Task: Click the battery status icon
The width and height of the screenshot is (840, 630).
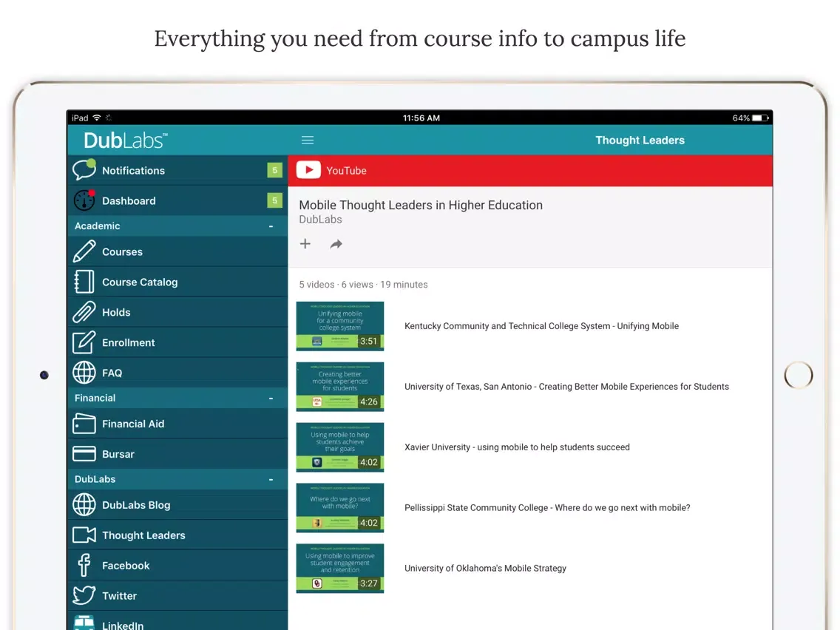Action: [761, 118]
